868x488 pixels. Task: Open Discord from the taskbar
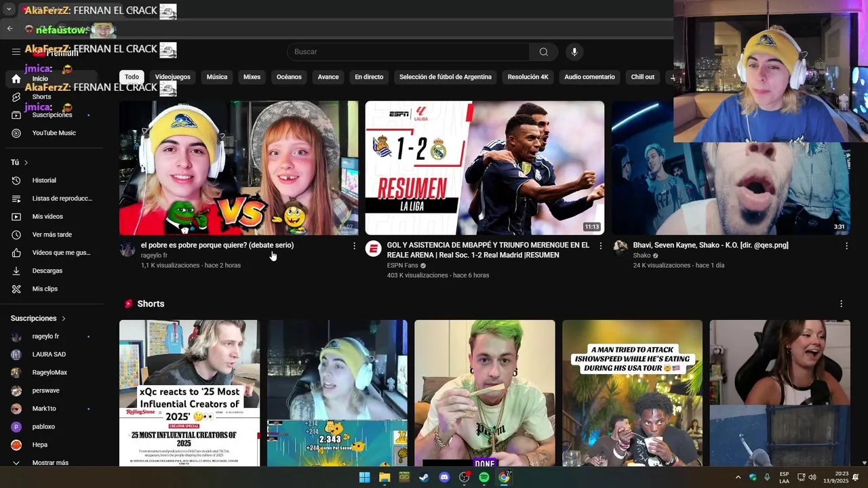point(444,477)
